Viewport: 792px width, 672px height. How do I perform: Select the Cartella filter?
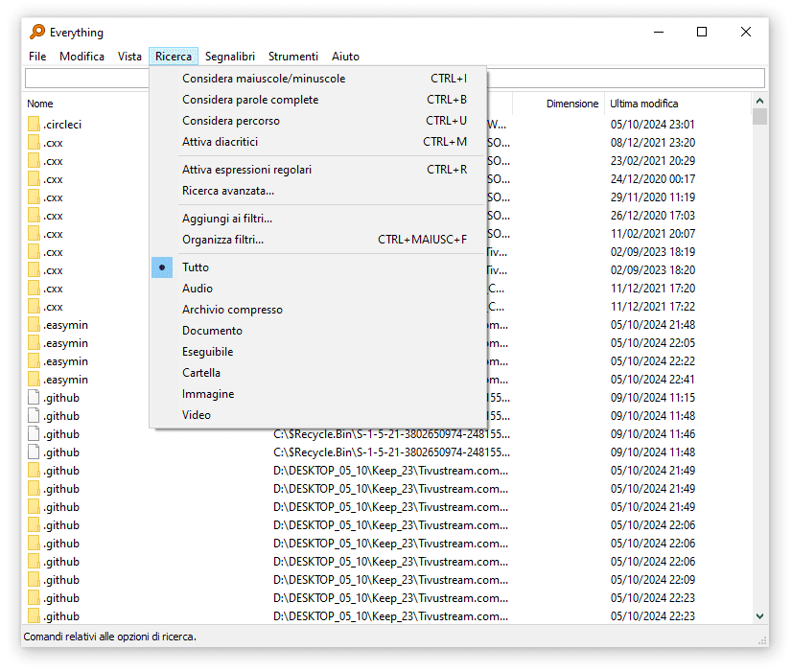(318, 373)
